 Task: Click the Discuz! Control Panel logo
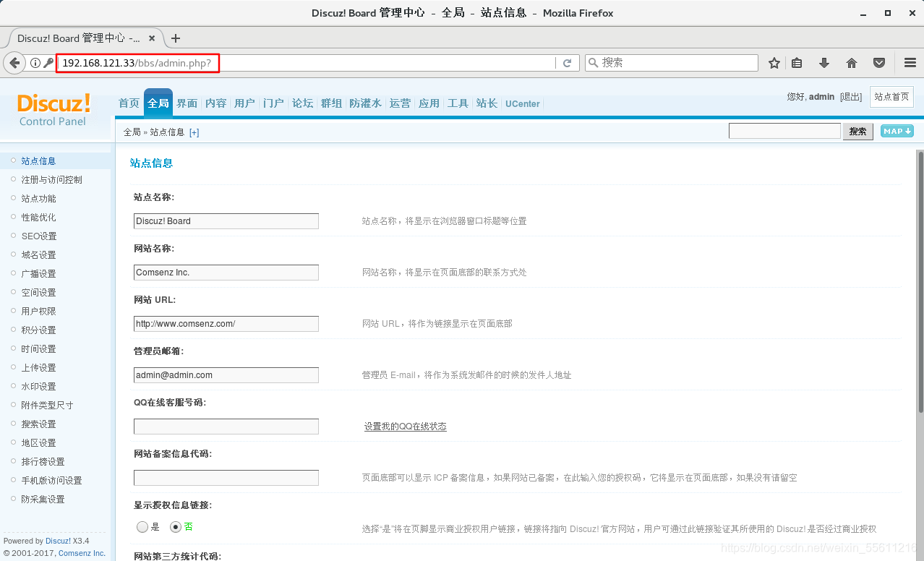[x=54, y=109]
